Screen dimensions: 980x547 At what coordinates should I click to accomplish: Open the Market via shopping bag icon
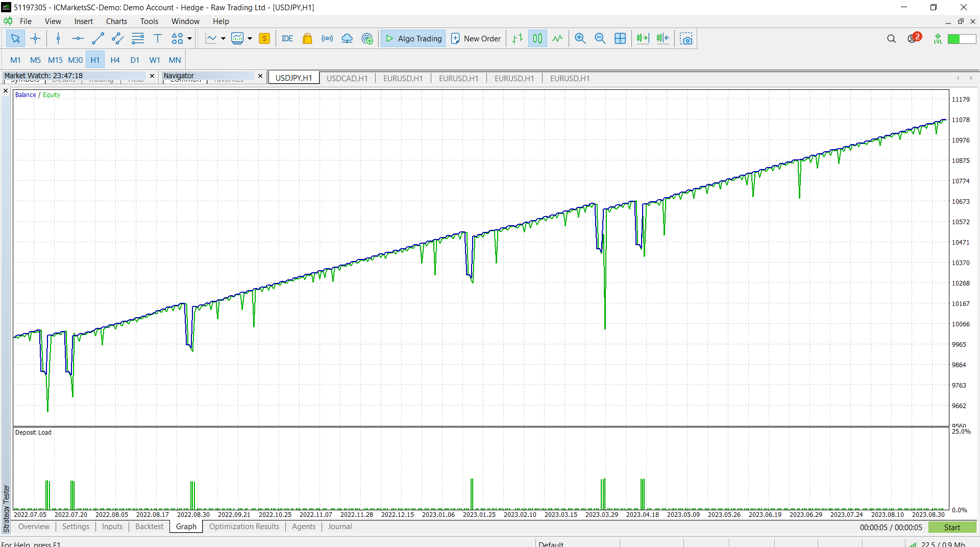click(x=307, y=38)
